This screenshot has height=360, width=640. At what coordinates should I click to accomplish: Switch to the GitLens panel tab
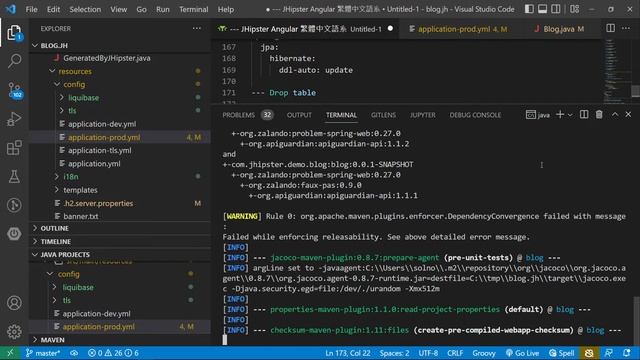(383, 115)
